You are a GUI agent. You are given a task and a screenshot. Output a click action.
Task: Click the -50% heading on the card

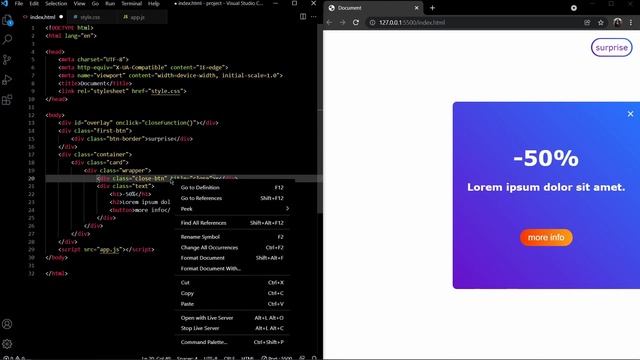(546, 158)
